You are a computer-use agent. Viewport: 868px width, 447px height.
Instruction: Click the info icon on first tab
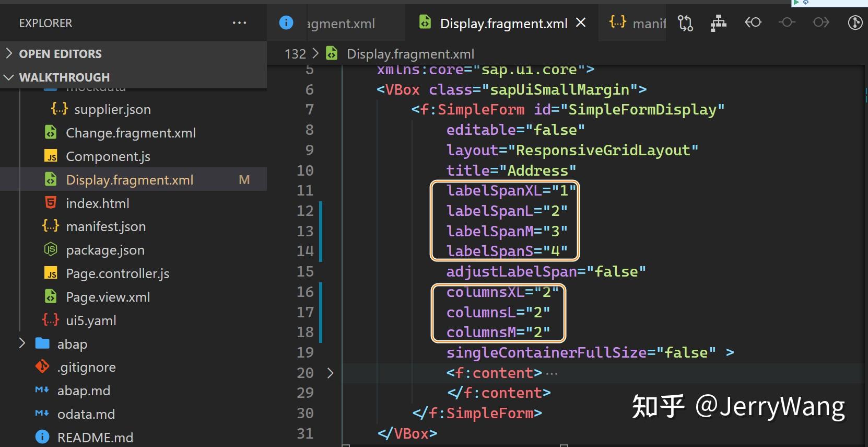(x=286, y=22)
